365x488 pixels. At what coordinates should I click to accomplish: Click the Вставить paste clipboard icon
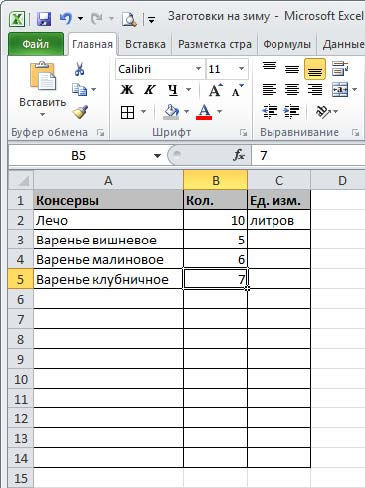point(43,77)
